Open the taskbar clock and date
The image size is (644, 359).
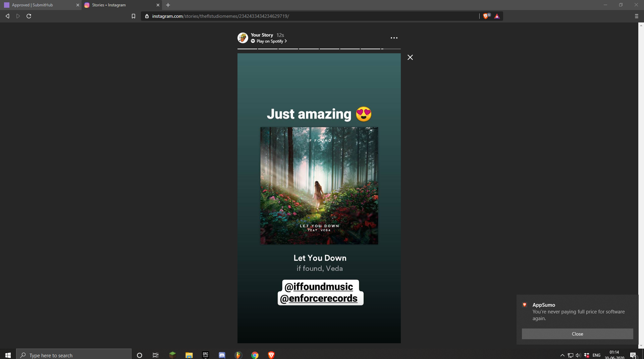[614, 355]
